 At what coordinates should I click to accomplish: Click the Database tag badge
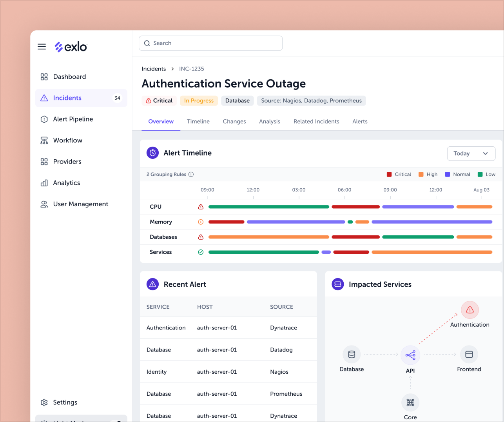pos(237,101)
